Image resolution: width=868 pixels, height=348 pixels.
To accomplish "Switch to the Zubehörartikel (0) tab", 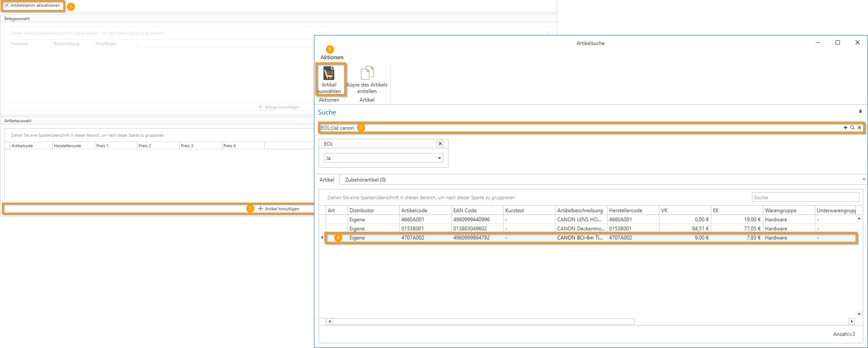I will 365,180.
